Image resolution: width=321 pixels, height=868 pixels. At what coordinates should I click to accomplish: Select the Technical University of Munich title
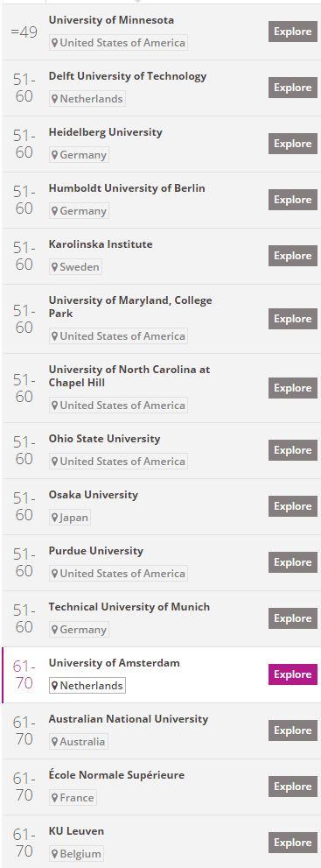[x=129, y=607]
